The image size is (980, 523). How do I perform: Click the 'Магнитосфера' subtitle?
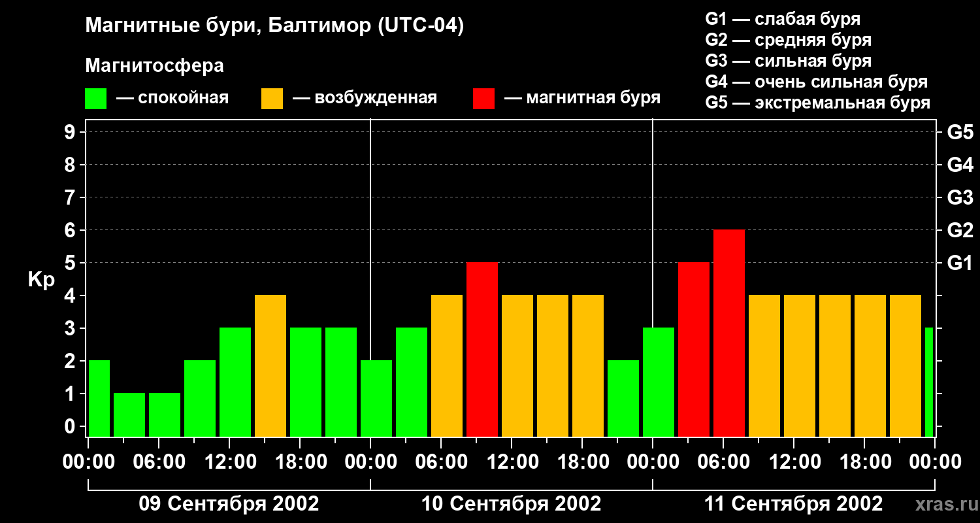pos(154,66)
